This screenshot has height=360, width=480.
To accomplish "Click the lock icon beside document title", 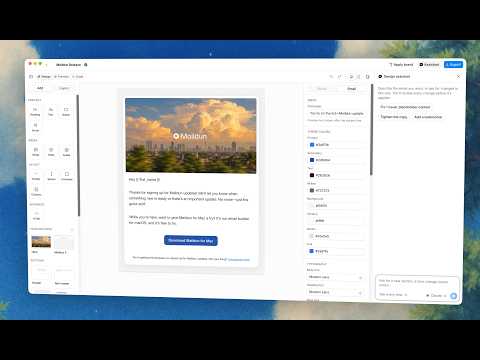I will 86,65.
